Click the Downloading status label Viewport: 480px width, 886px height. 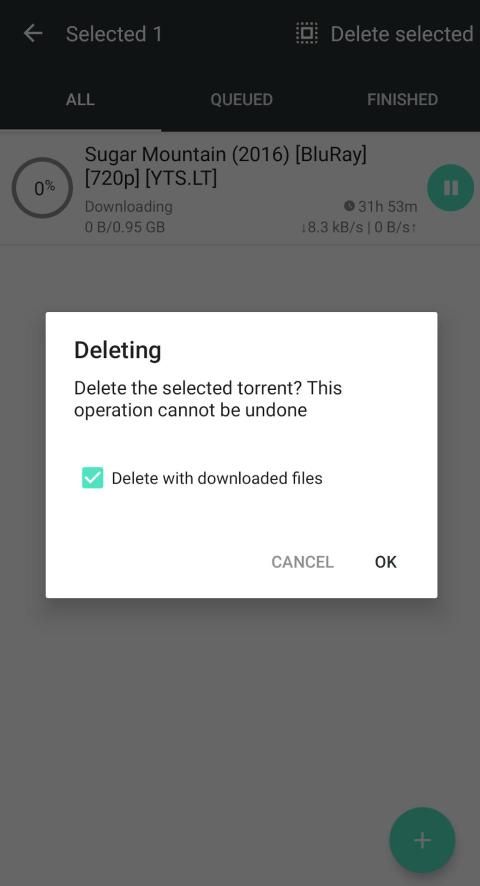click(x=128, y=207)
